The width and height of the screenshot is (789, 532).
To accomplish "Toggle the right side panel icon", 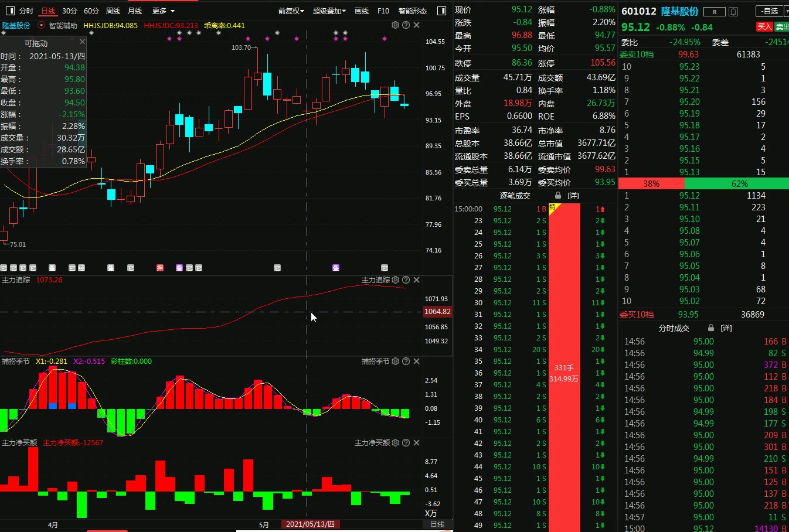I will [441, 11].
